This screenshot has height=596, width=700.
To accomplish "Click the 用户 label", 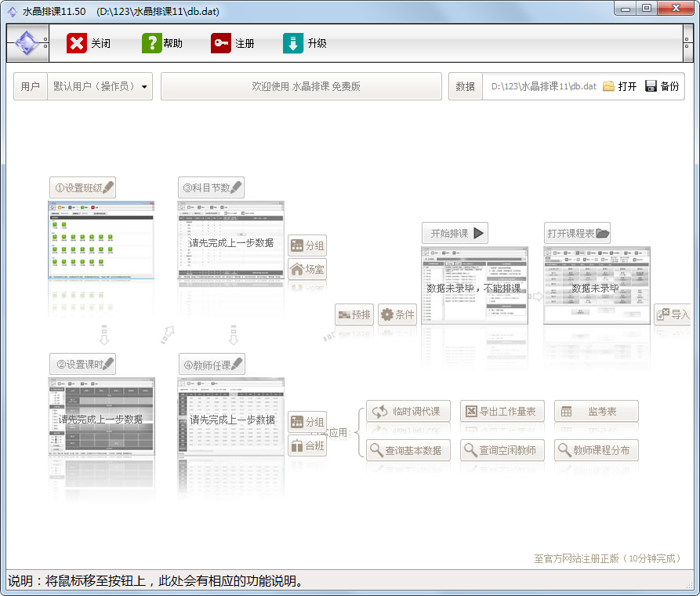I will pos(31,86).
